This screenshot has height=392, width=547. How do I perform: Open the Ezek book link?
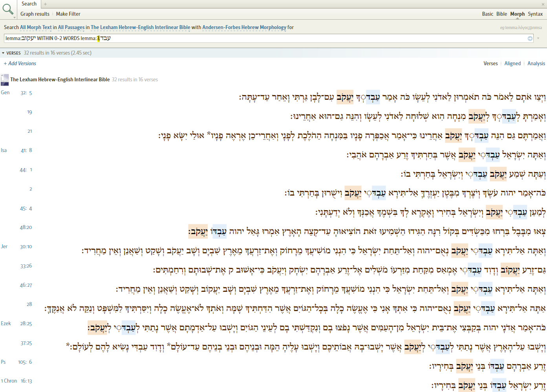6,324
